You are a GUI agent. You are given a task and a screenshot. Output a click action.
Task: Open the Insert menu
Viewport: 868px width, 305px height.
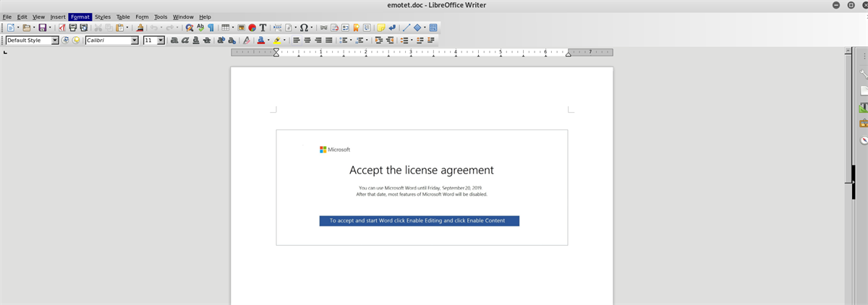tap(58, 17)
